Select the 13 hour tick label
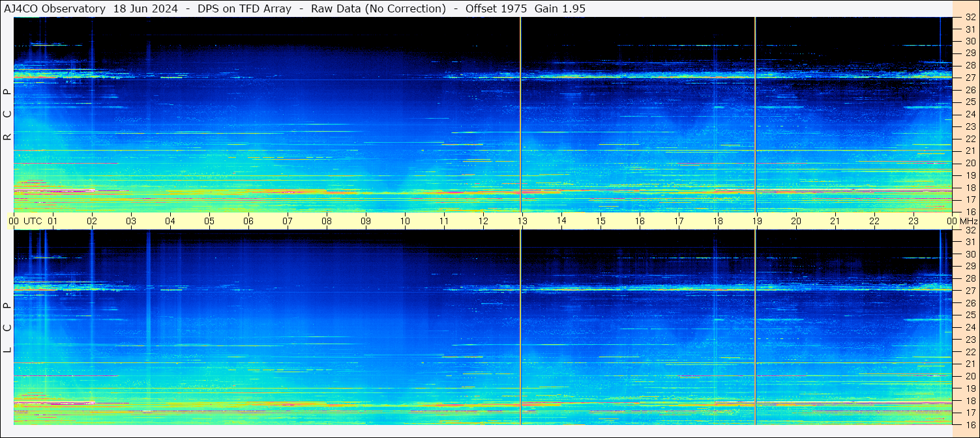This screenshot has height=438, width=980. click(522, 221)
